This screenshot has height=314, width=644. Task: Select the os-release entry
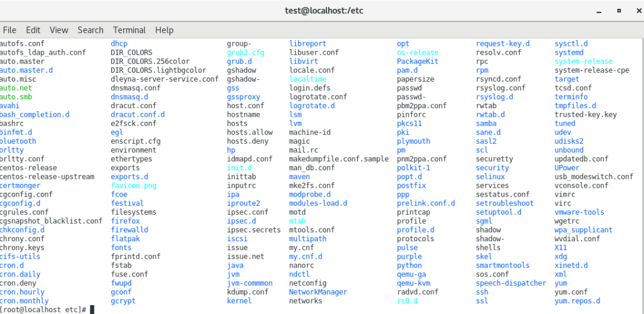click(418, 53)
